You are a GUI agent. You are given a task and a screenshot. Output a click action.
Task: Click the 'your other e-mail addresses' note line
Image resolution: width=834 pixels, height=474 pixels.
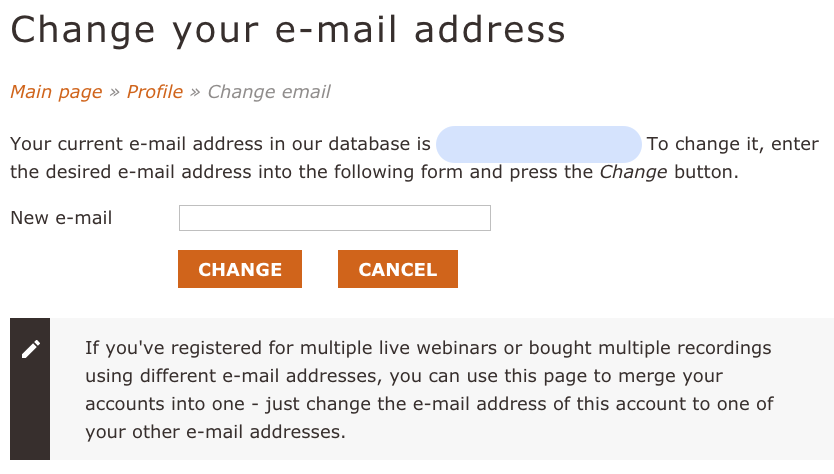pyautogui.click(x=215, y=432)
